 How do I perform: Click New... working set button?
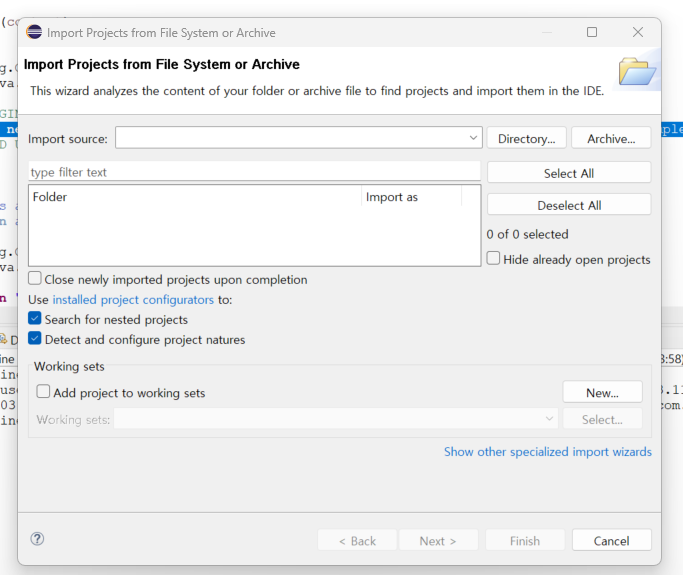602,393
